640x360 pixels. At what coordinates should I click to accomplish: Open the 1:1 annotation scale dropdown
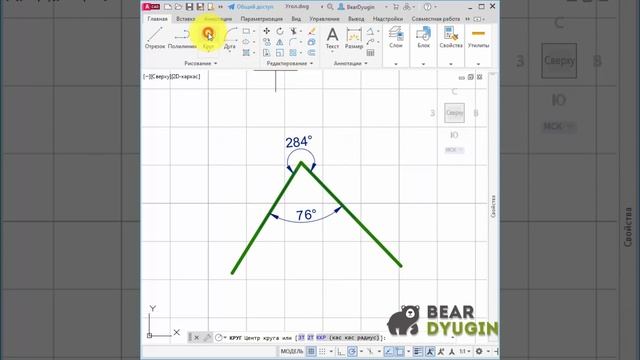tap(464, 351)
